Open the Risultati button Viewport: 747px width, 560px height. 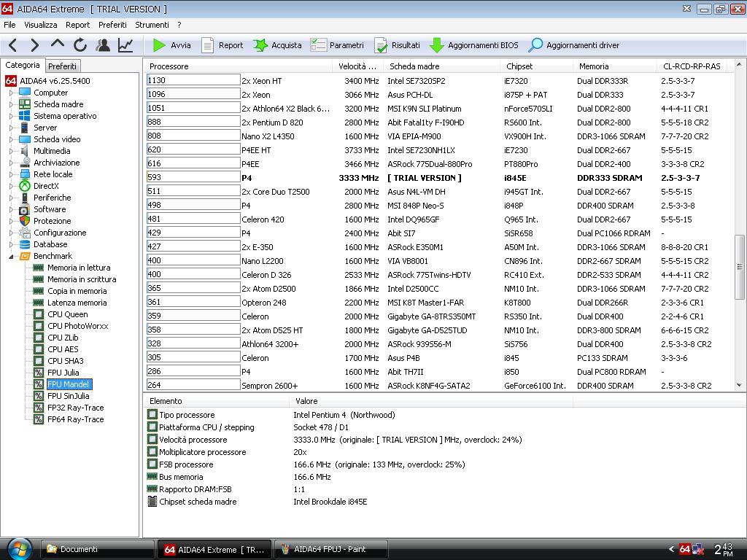[397, 45]
